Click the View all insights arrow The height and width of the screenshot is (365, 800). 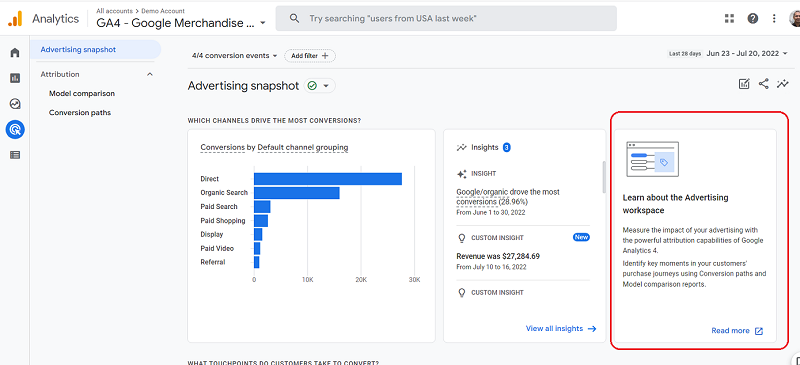[x=592, y=329]
